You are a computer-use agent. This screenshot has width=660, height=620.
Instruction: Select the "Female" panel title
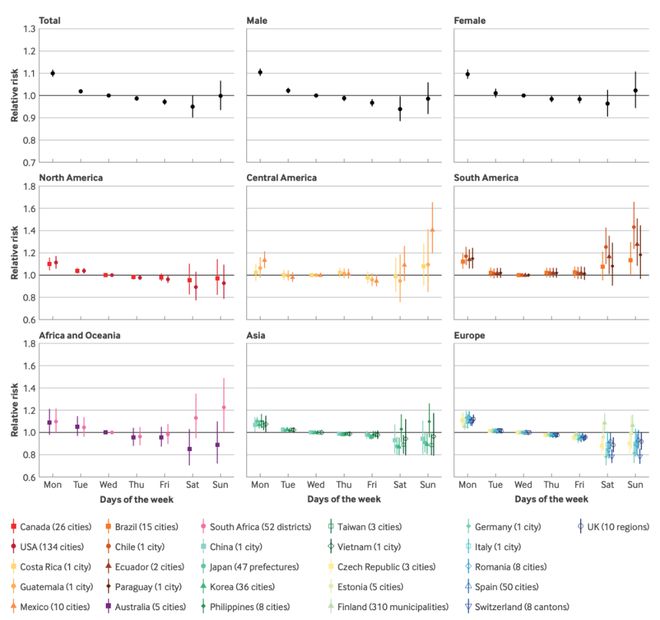point(470,20)
